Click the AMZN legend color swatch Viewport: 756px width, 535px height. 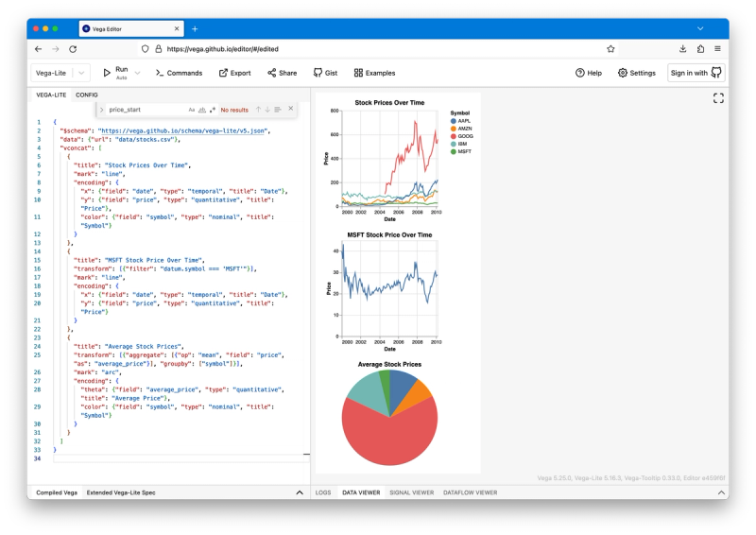(454, 129)
